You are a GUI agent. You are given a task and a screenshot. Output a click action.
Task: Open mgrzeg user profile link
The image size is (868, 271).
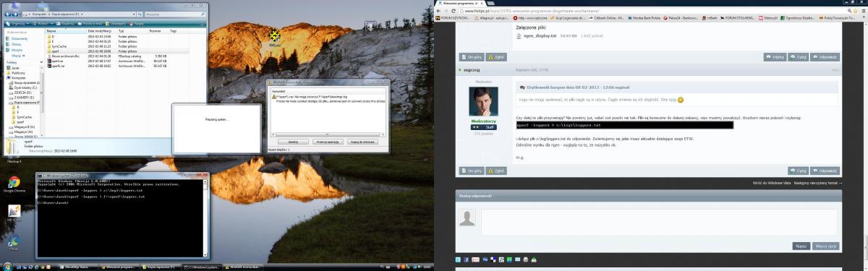(x=472, y=69)
